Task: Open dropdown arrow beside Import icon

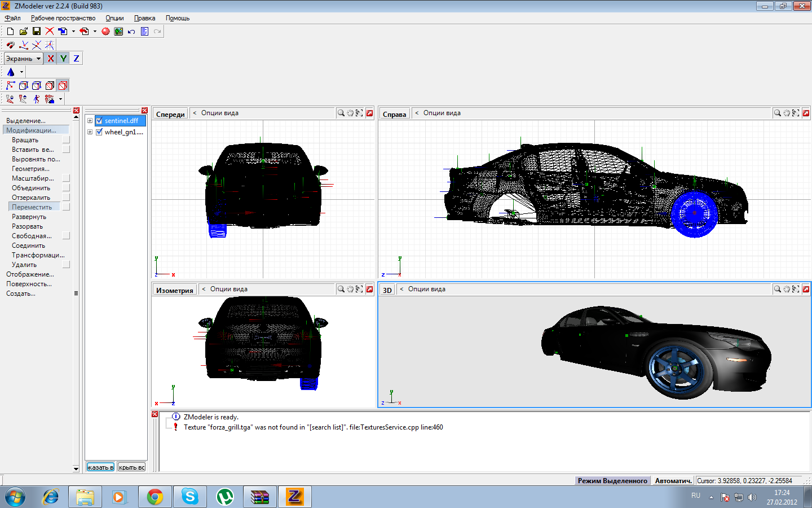Action: point(73,32)
